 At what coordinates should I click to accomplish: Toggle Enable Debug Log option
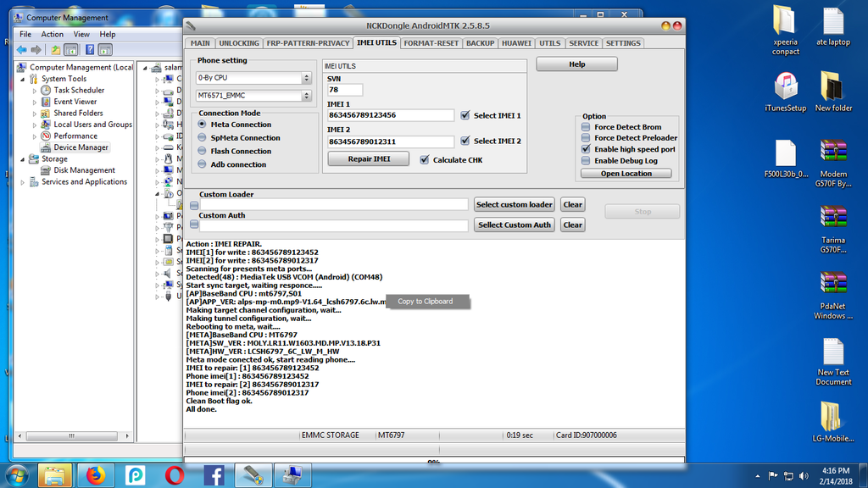[586, 160]
